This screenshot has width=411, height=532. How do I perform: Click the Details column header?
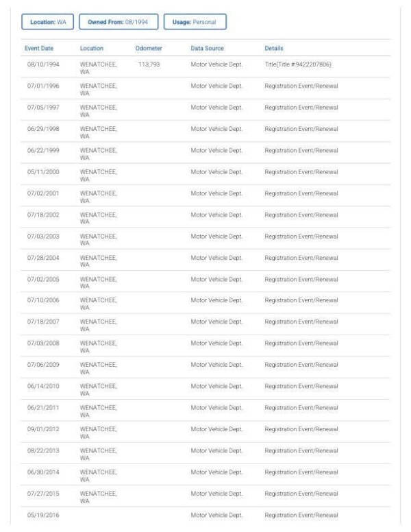(x=274, y=48)
